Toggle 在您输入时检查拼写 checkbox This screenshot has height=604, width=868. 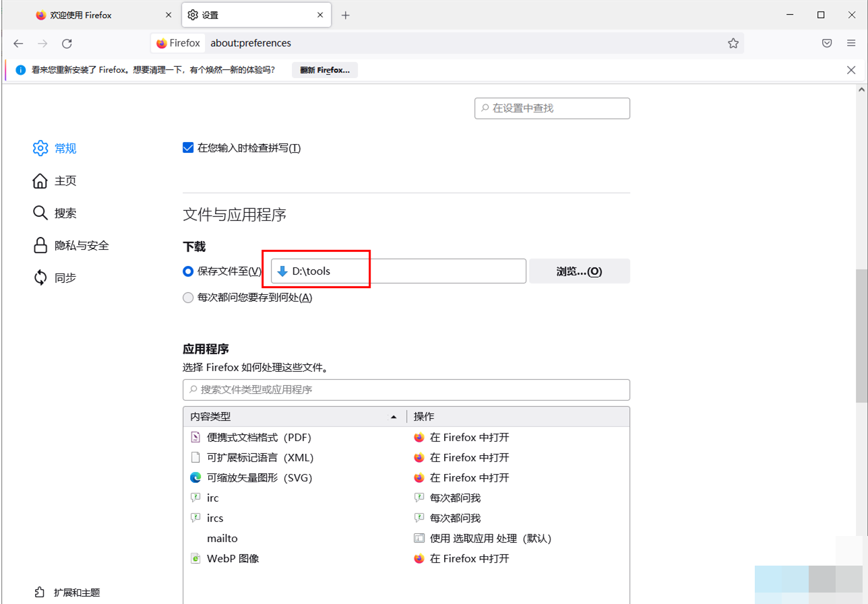click(189, 148)
